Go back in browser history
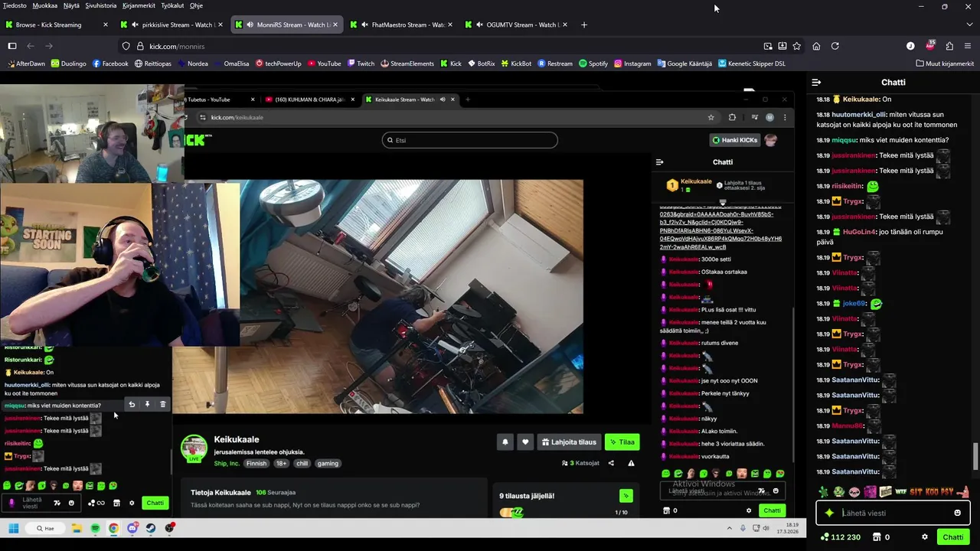 [31, 46]
